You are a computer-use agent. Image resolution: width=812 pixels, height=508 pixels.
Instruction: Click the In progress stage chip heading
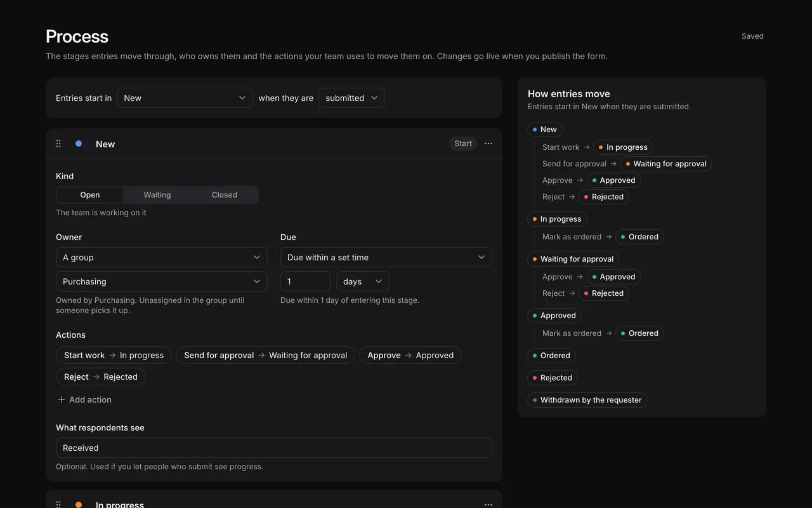coord(557,219)
